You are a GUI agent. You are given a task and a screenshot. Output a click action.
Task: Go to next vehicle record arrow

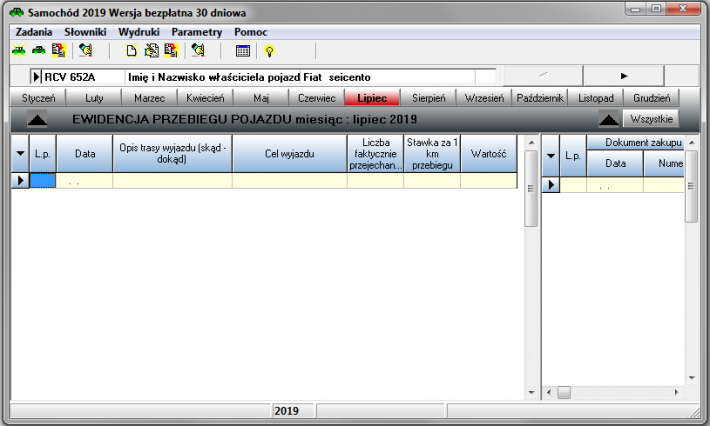pyautogui.click(x=624, y=76)
